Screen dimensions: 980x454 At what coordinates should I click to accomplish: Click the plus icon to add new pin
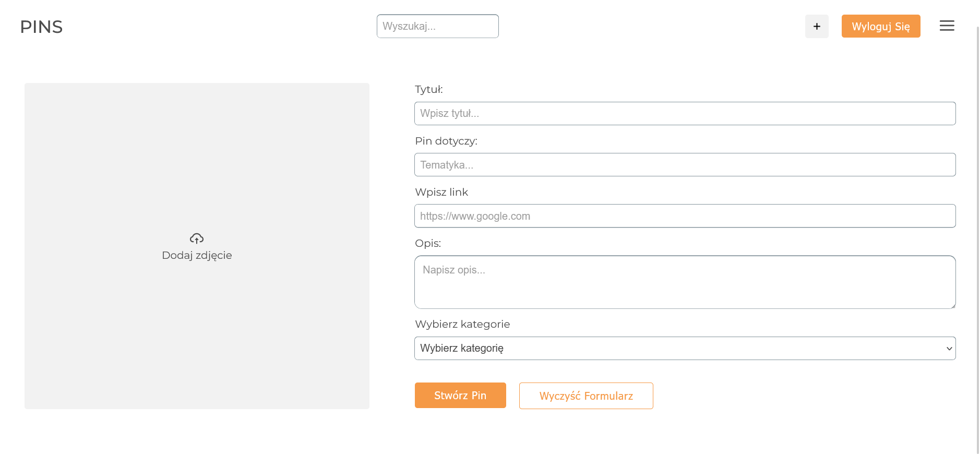(817, 26)
